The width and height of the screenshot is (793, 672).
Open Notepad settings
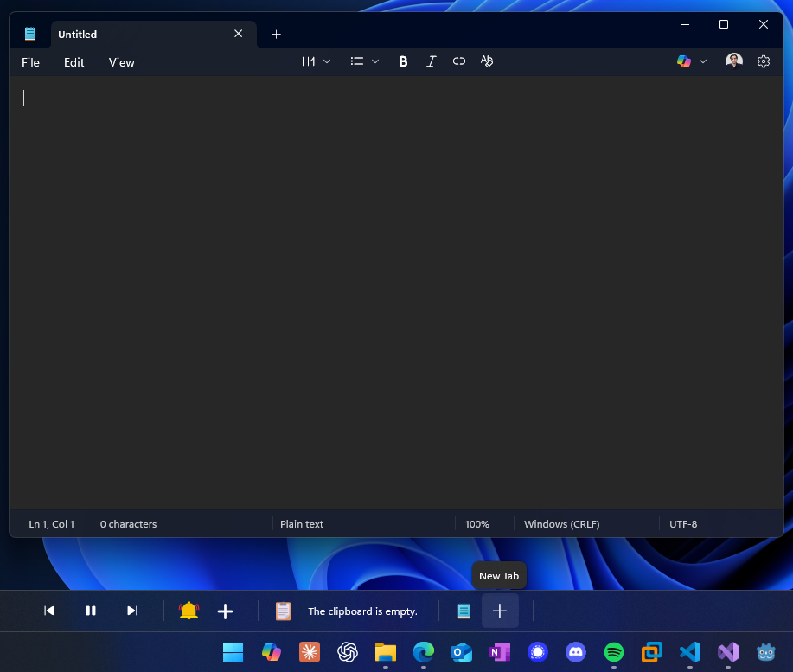click(x=763, y=61)
